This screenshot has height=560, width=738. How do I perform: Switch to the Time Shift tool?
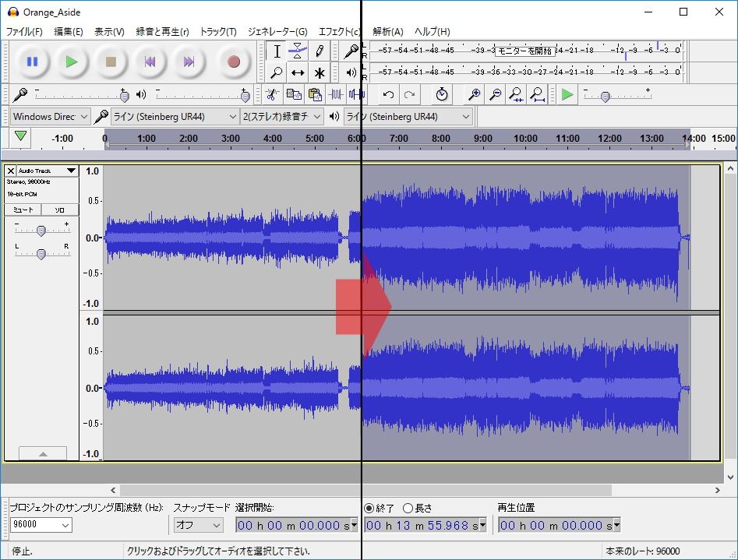[298, 72]
